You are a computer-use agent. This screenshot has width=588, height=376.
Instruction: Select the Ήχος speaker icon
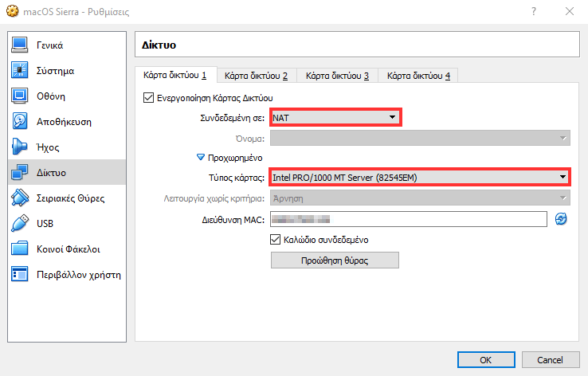[x=21, y=147]
